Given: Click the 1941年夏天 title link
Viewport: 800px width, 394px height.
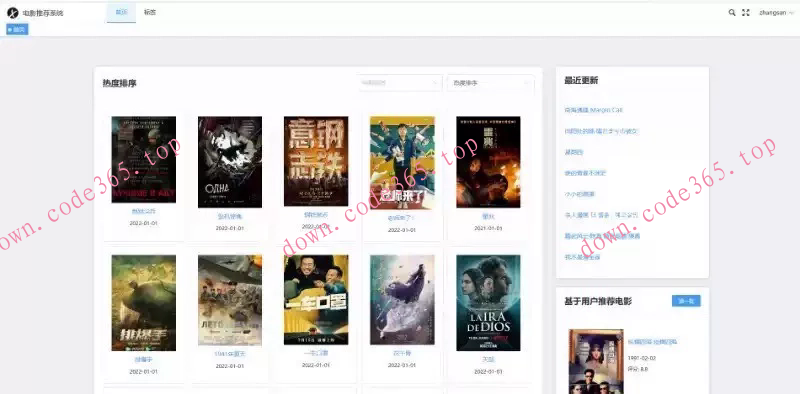Looking at the screenshot, I should click(x=230, y=354).
